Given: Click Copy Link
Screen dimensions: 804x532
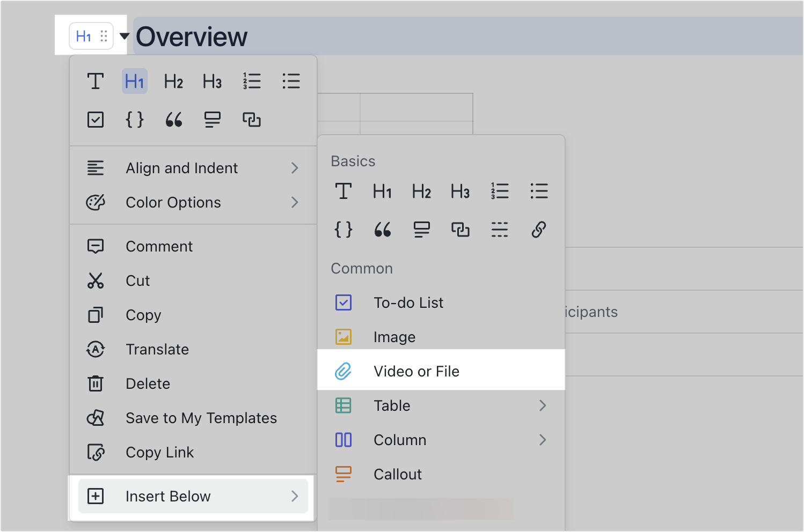Looking at the screenshot, I should tap(159, 452).
